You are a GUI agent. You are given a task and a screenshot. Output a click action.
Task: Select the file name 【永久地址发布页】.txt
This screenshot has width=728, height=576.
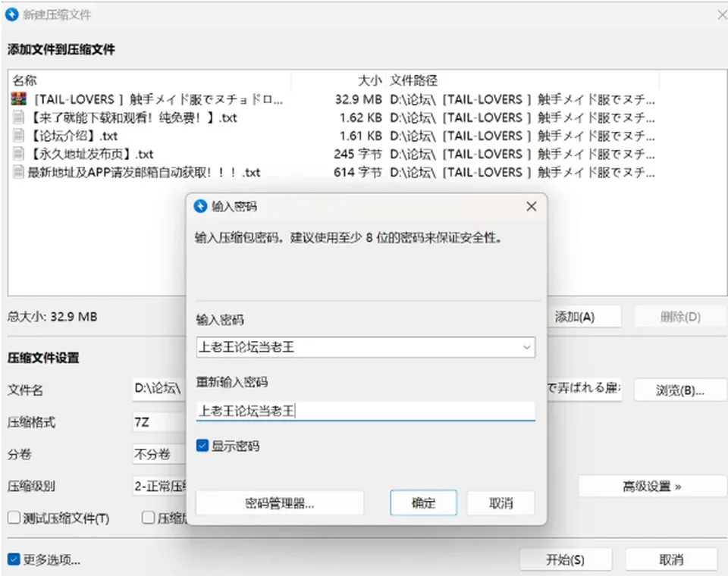90,154
